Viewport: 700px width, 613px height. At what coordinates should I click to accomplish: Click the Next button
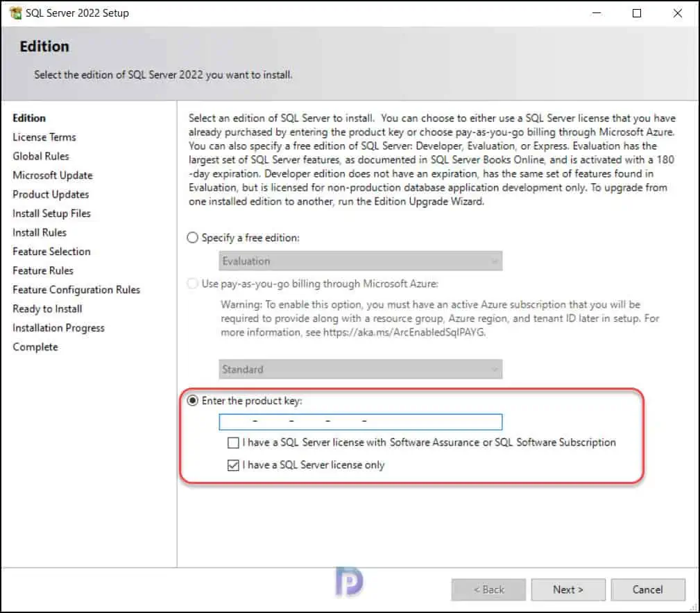click(x=568, y=590)
